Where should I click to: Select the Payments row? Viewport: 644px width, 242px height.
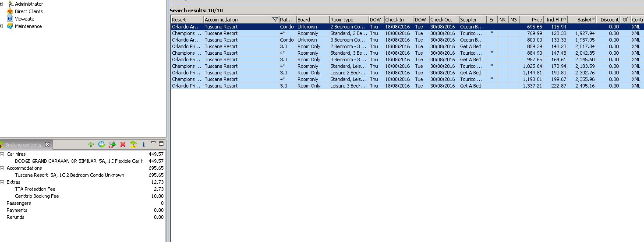coord(82,210)
